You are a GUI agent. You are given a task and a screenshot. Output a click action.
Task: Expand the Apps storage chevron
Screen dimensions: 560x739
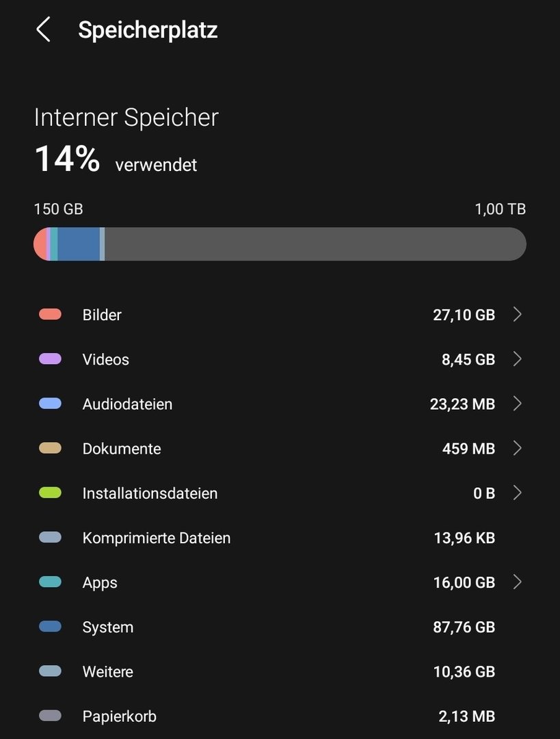pyautogui.click(x=517, y=582)
